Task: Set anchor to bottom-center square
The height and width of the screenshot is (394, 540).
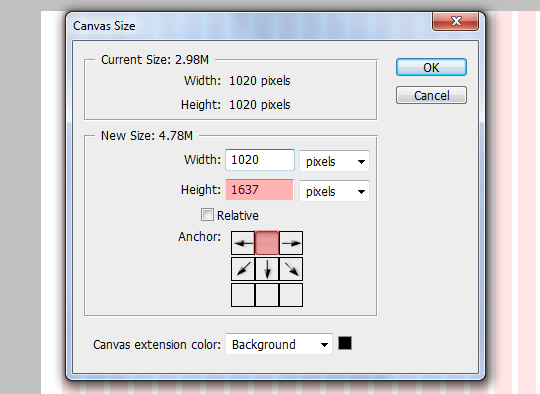Action: (267, 295)
